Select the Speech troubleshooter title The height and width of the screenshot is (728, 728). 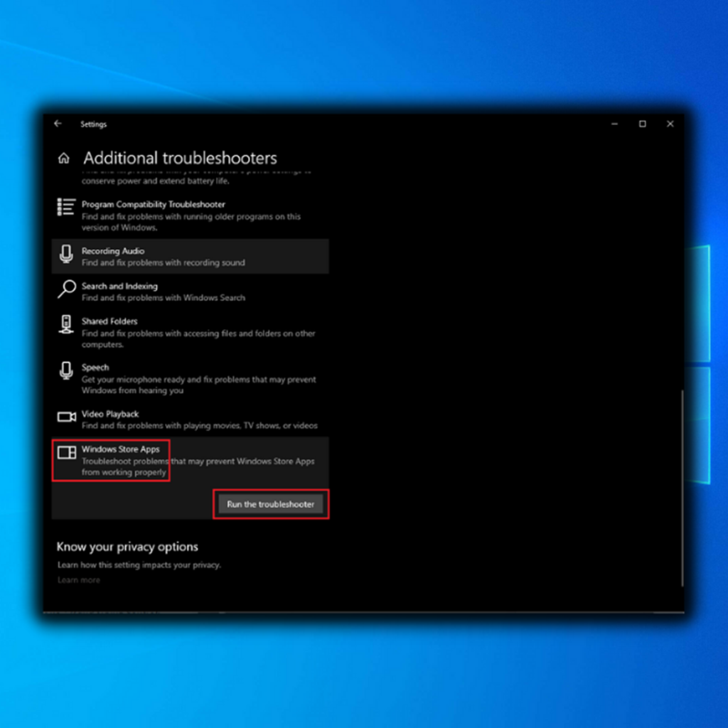95,368
